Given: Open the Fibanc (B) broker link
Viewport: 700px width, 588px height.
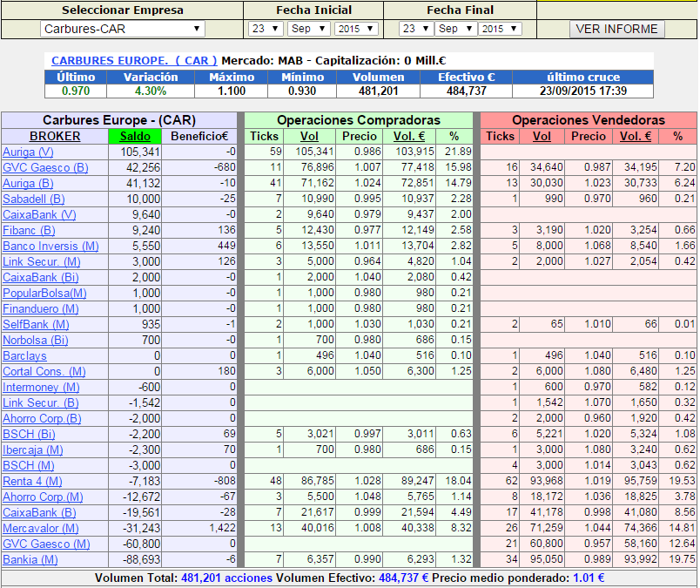Looking at the screenshot, I should (29, 231).
